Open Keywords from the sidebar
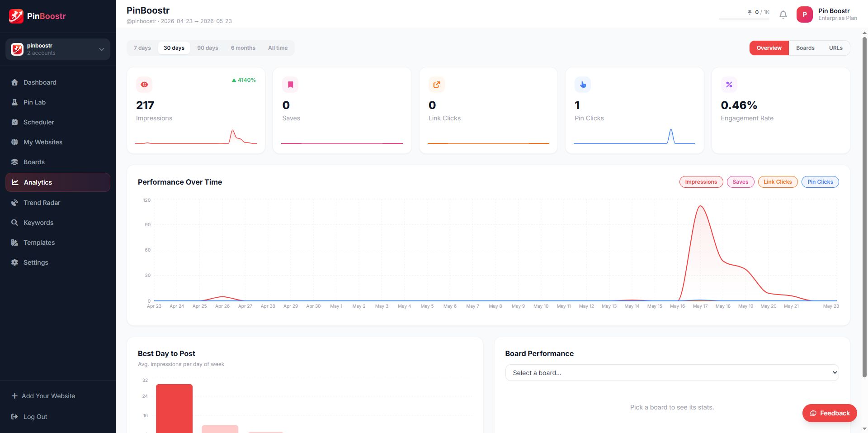The image size is (868, 433). (58, 223)
